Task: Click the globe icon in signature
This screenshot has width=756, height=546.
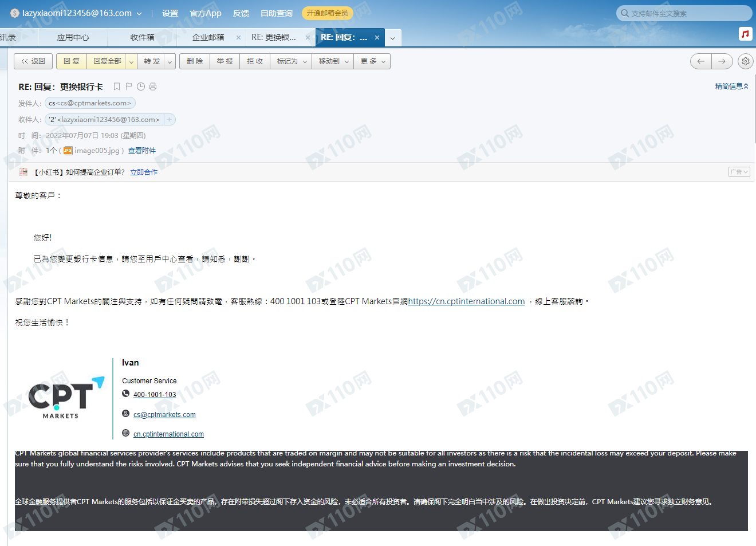Action: tap(126, 433)
